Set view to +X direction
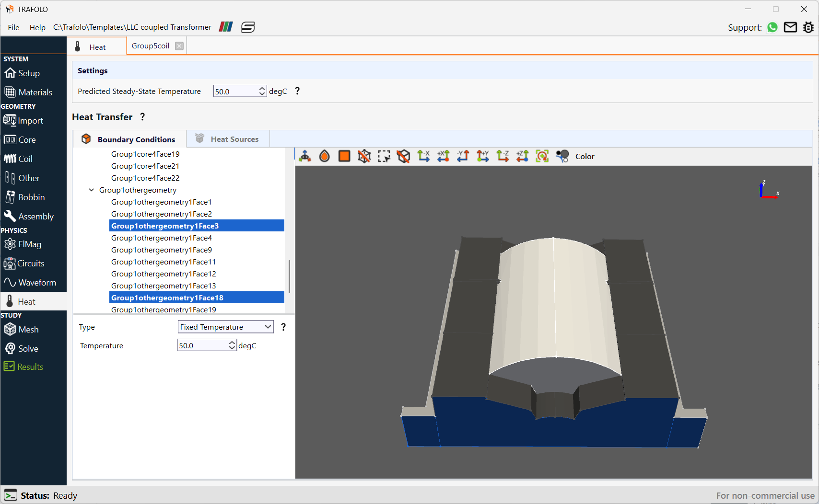Image resolution: width=819 pixels, height=504 pixels. tap(444, 156)
